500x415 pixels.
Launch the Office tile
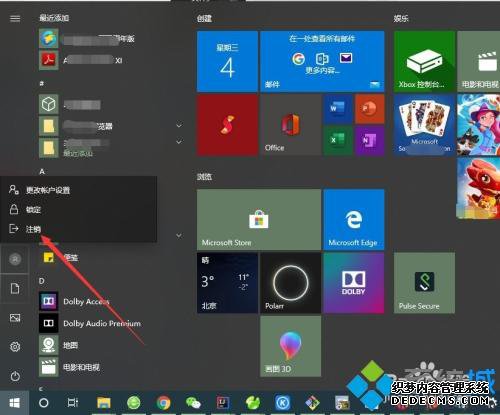[290, 125]
